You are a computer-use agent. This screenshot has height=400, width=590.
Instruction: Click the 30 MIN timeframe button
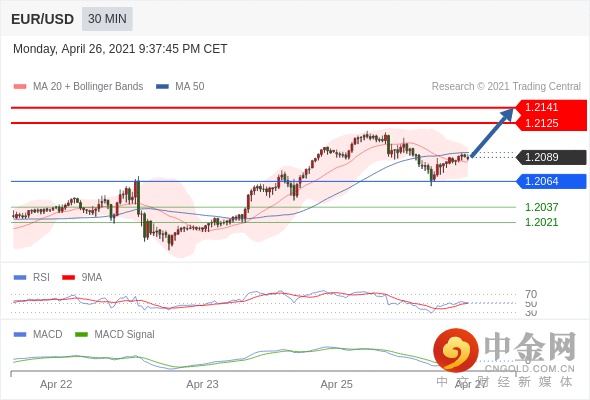tap(107, 19)
